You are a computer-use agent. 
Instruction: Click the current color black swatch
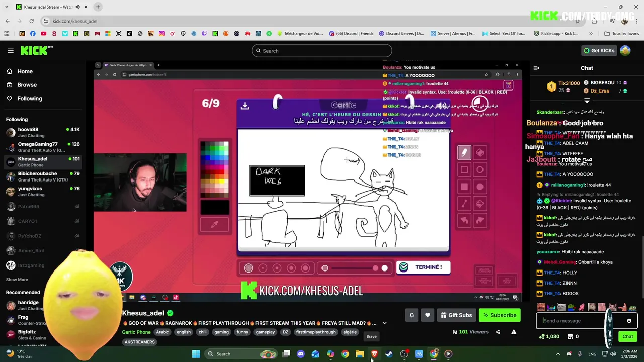click(x=215, y=208)
